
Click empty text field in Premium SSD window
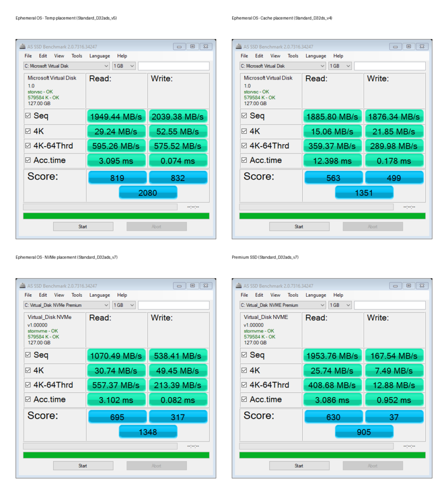pos(390,305)
